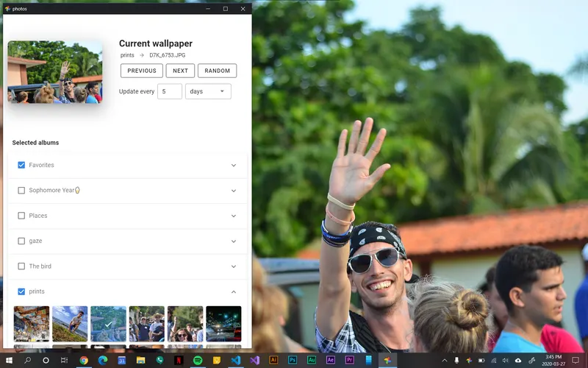
Task: Launch Adobe Illustrator from the taskbar
Action: point(273,360)
